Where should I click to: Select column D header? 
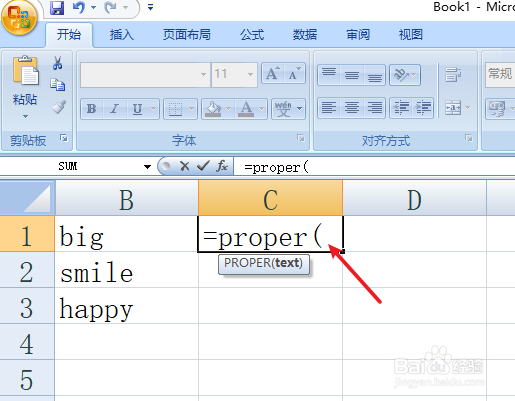click(414, 198)
